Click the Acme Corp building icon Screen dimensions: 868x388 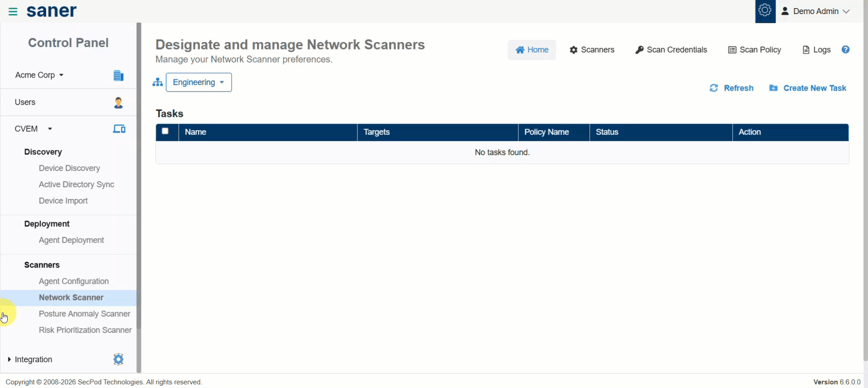(118, 75)
